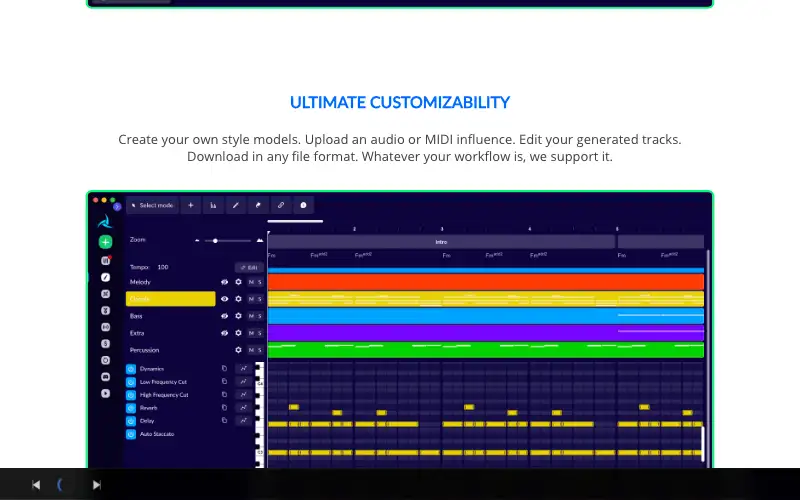Solo the Bass track with S
800x500 pixels.
tap(260, 316)
